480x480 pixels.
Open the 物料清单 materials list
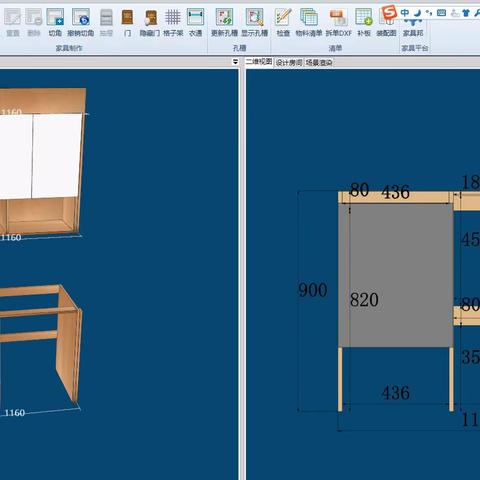click(309, 22)
